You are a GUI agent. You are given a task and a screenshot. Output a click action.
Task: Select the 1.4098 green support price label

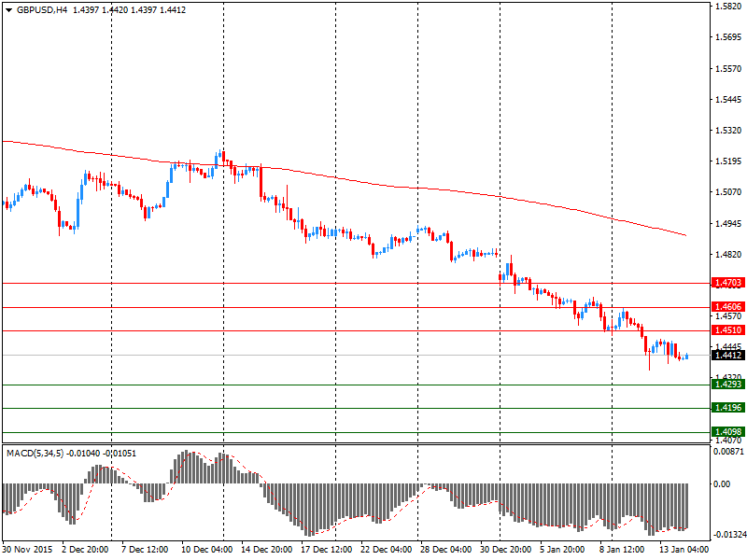coord(728,432)
